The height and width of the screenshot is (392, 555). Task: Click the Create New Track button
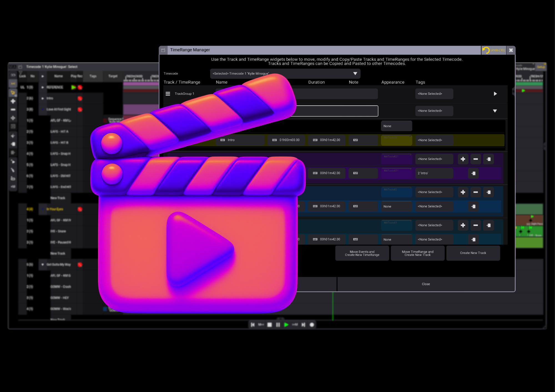473,253
